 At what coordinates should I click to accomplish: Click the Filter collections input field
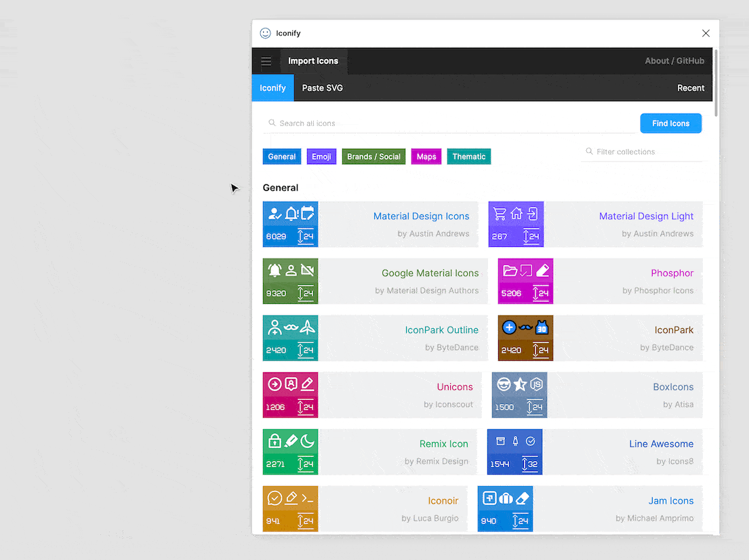643,151
